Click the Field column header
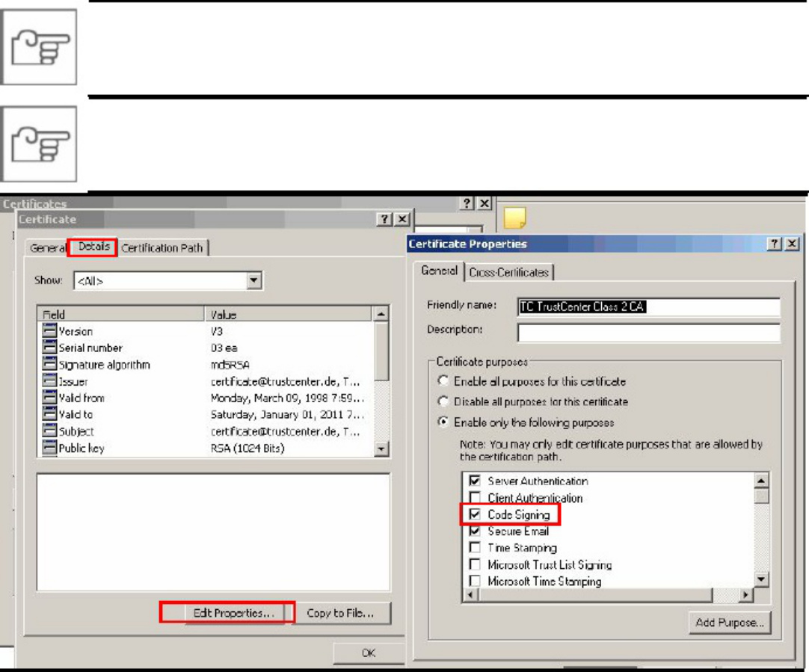 122,314
